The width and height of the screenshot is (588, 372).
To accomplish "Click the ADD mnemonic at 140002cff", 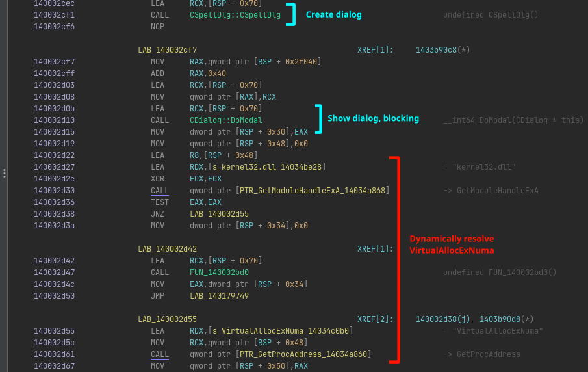I will (x=158, y=73).
